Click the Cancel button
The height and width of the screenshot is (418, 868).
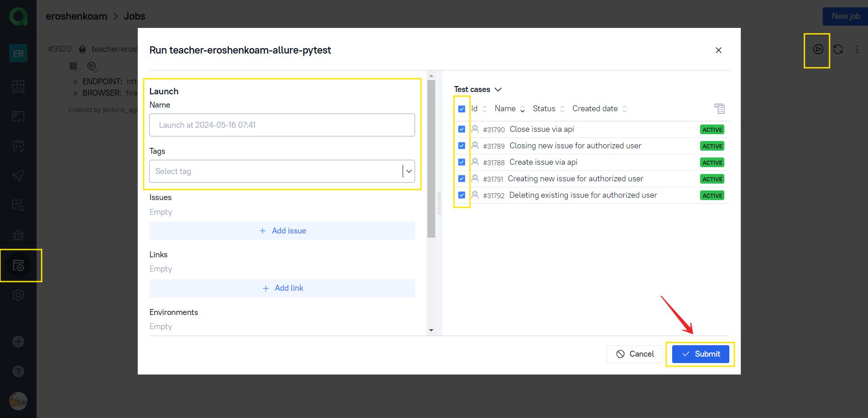pyautogui.click(x=635, y=354)
